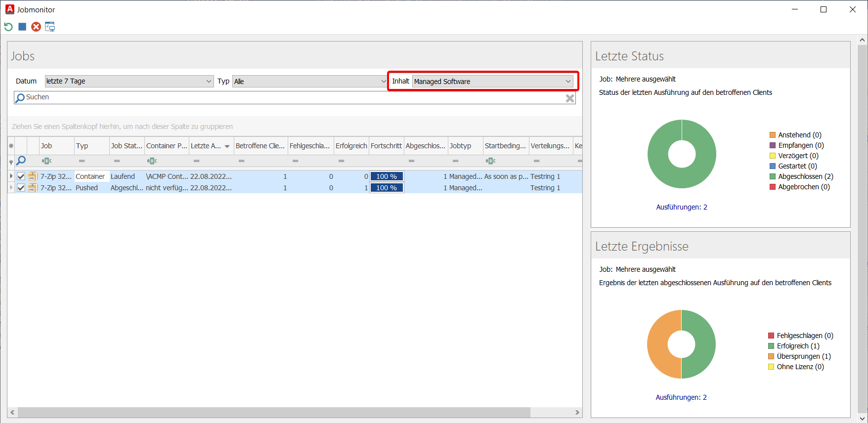Click the green refresh icon in toolbar
Image resolution: width=868 pixels, height=423 pixels.
click(x=8, y=27)
